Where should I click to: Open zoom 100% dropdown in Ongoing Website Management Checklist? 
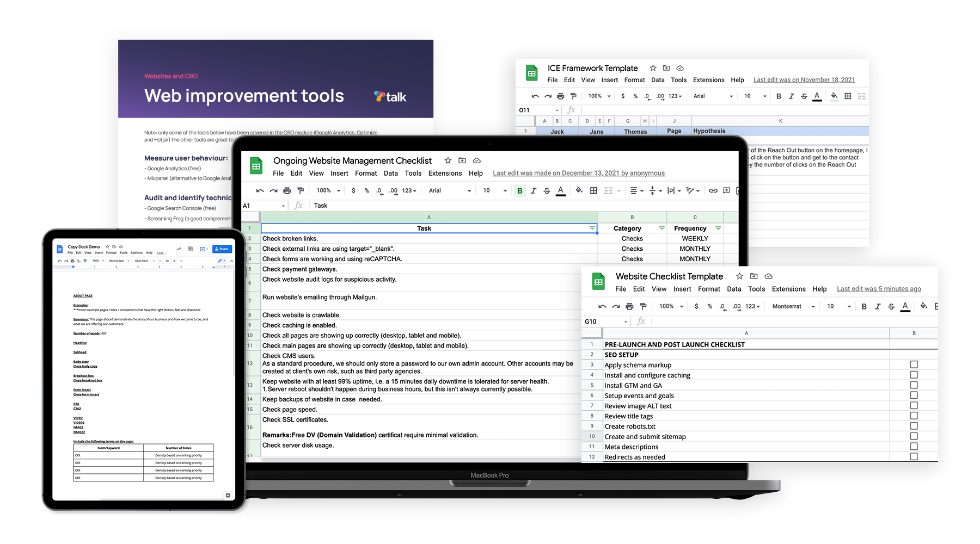[x=328, y=191]
